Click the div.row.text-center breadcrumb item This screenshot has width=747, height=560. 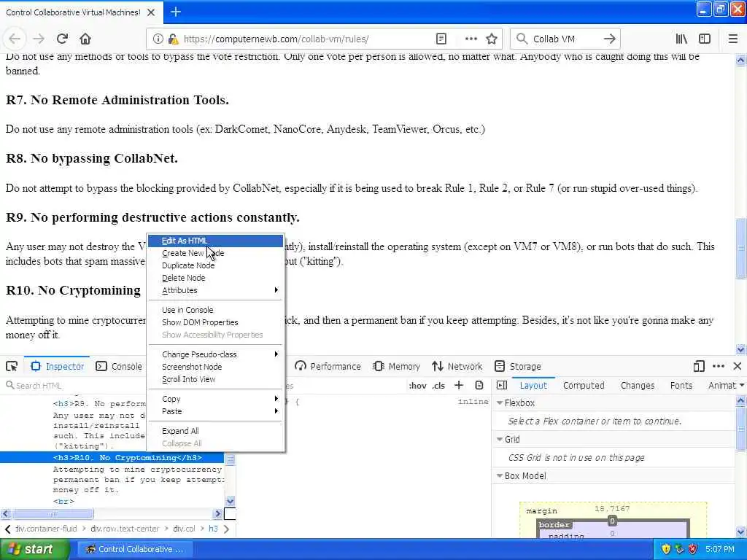coord(124,529)
